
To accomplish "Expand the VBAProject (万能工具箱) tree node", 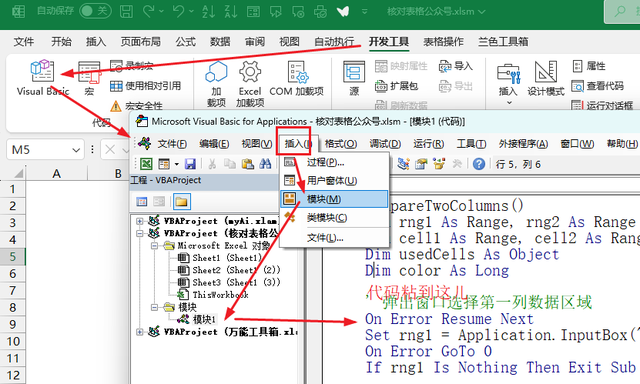I will click(x=140, y=332).
